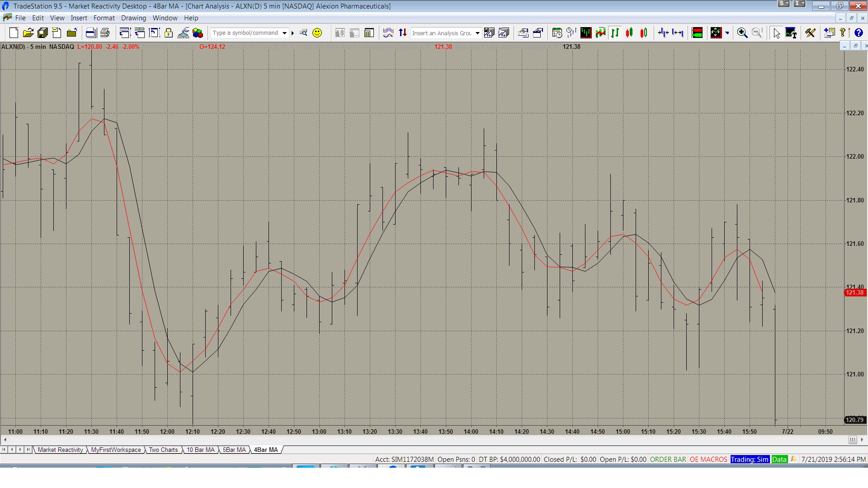Open the Drawing menu
868x488 pixels.
133,18
